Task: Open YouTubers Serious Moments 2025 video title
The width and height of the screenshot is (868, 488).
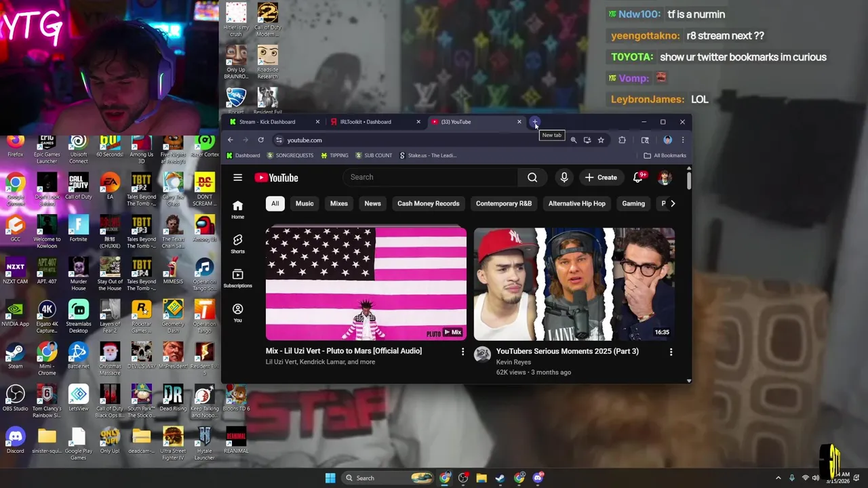Action: (x=568, y=351)
